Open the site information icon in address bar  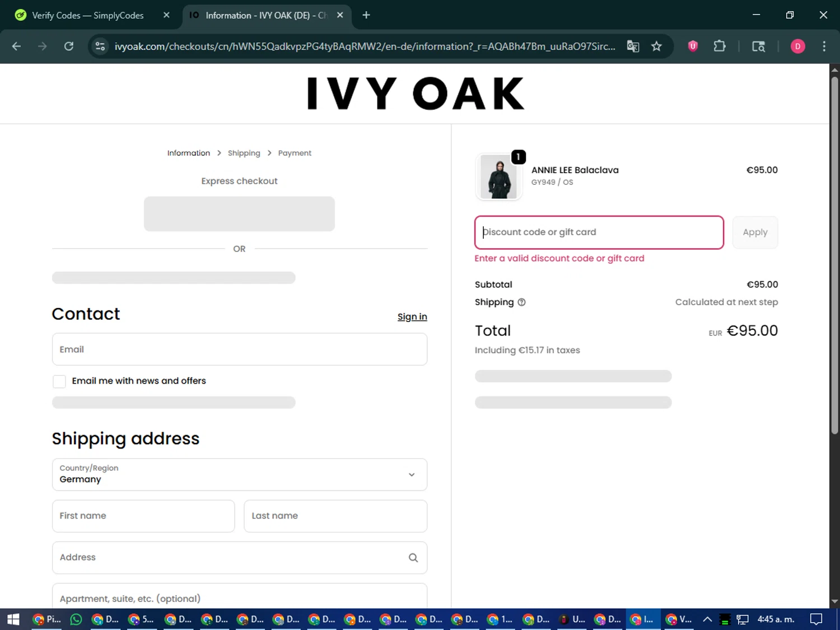coord(100,46)
